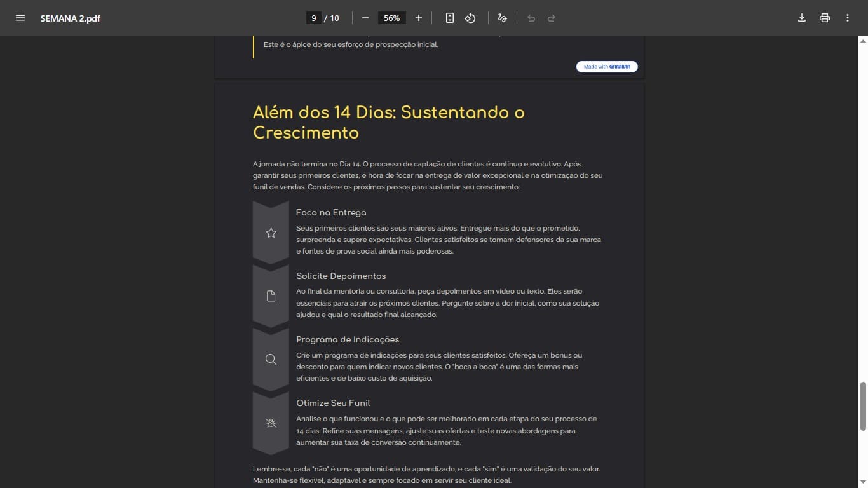Click the zoom out minus button
The height and width of the screenshot is (488, 868).
coord(365,18)
